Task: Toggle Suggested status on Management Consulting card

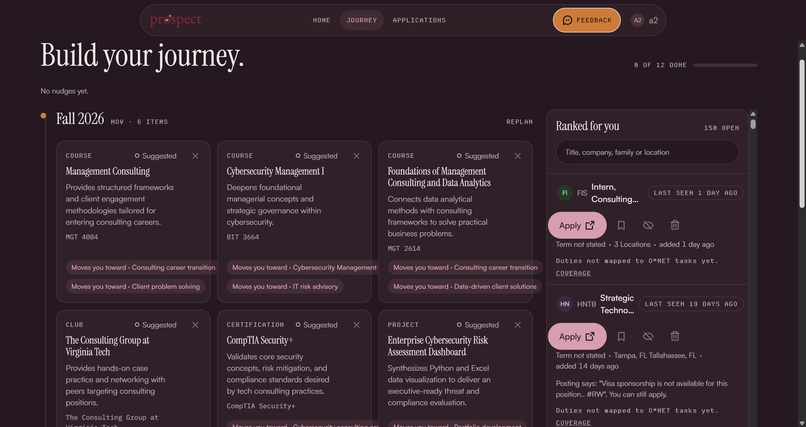Action: point(155,156)
